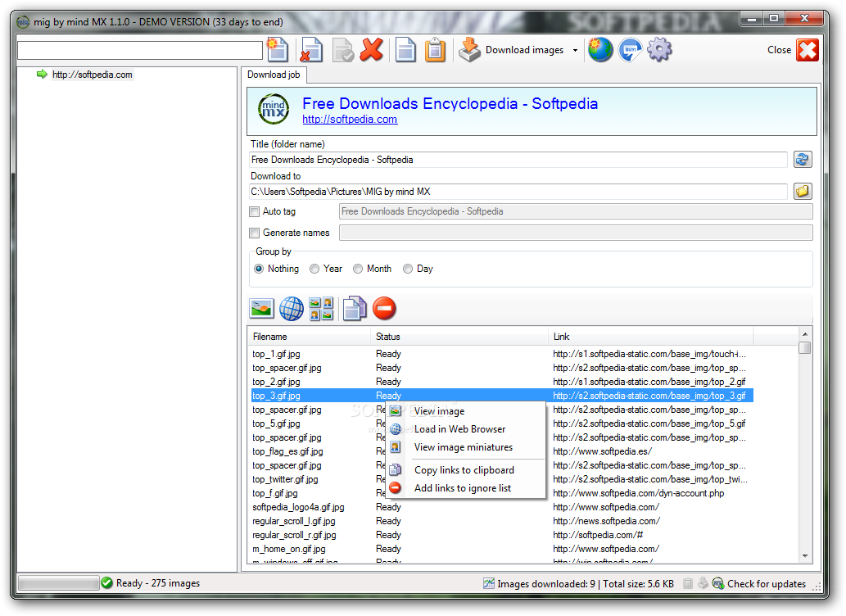Select the Day group-by radio
The width and height of the screenshot is (846, 616).
(408, 269)
